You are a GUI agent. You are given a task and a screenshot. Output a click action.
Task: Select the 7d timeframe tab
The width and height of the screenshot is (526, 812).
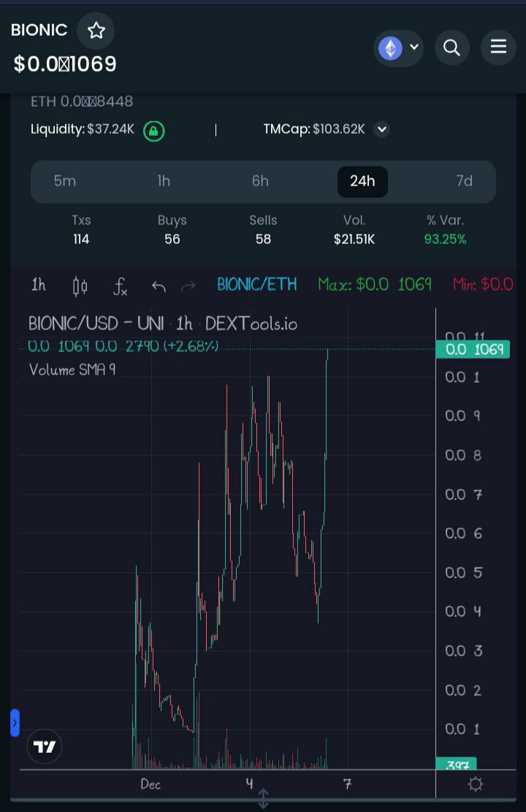465,181
